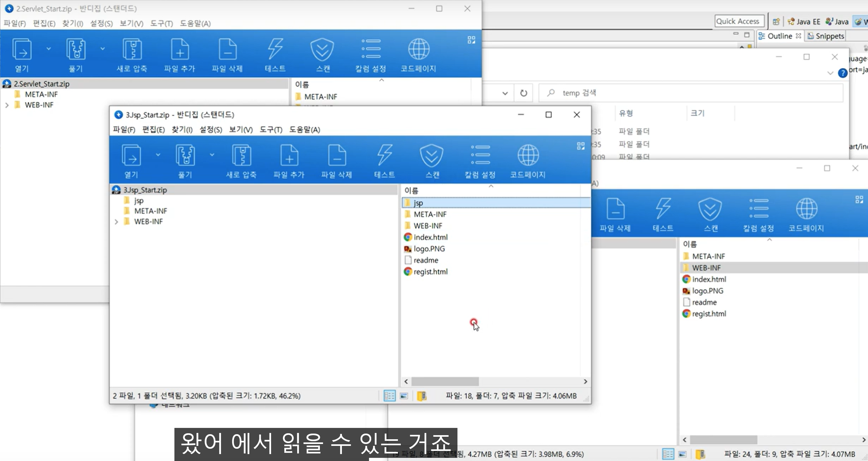Click 파일 삭제 icon in 3.Jsp_Start window

(x=337, y=156)
